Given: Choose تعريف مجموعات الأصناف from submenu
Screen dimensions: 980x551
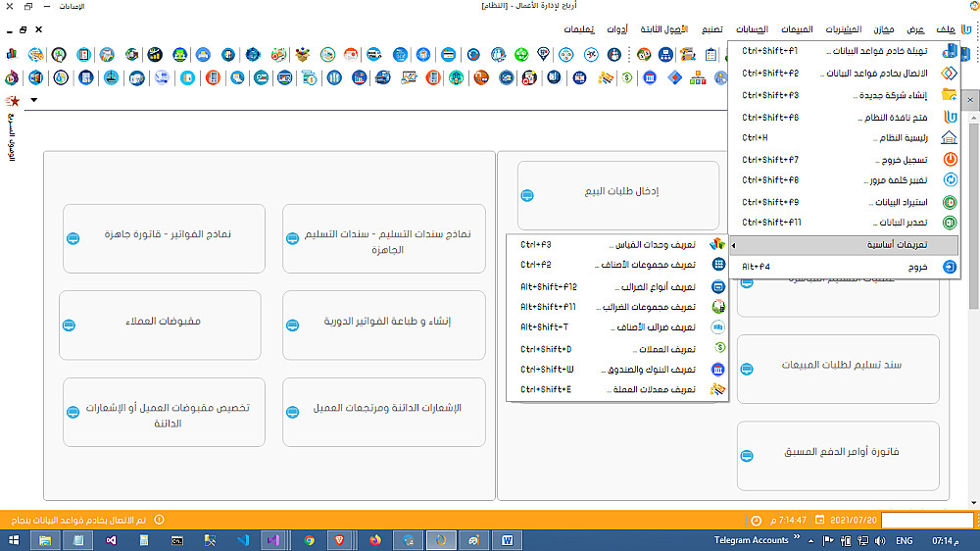Looking at the screenshot, I should [617, 265].
